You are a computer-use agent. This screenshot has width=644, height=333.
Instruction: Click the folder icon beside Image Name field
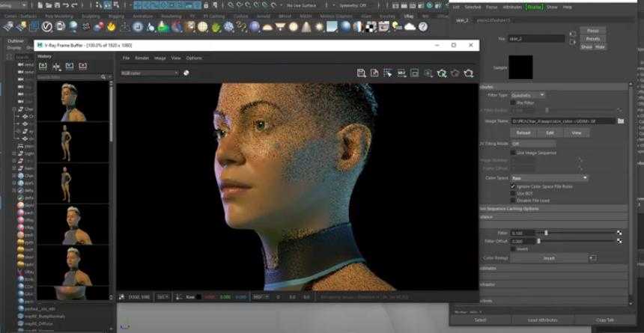point(620,120)
